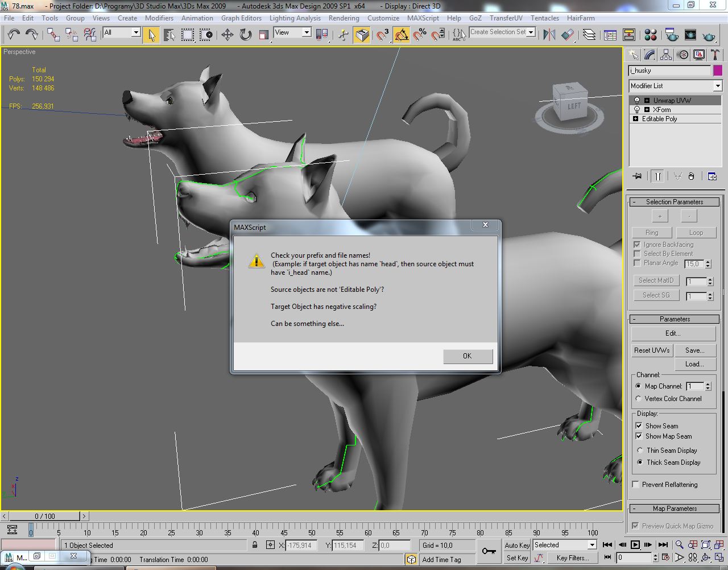Select the Map Channel radio button

pos(638,386)
